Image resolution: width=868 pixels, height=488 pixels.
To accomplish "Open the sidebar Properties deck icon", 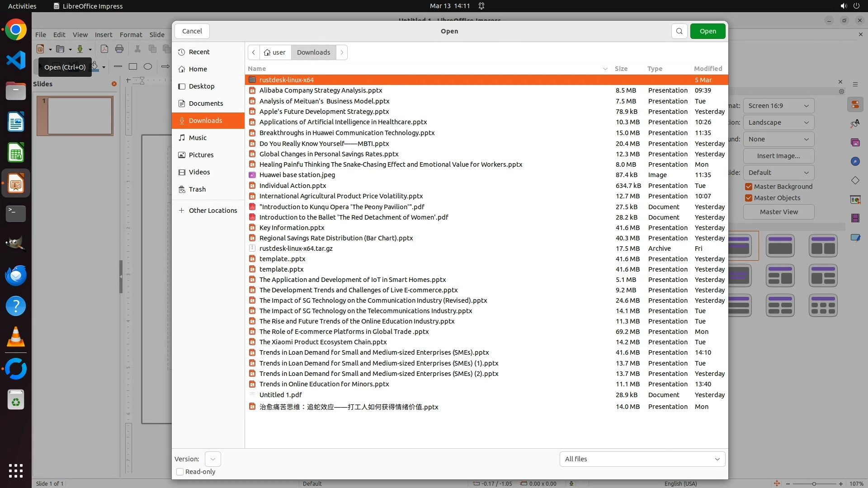I will coord(855,105).
